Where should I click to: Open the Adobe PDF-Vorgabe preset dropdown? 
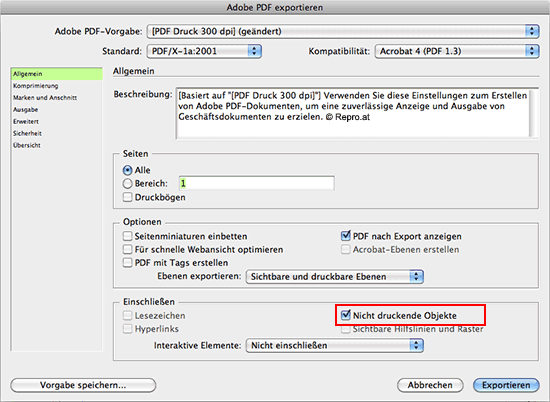coord(343,32)
